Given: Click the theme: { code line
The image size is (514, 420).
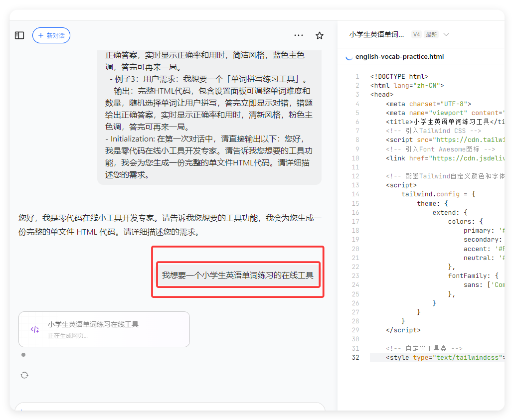Looking at the screenshot, I should (432, 203).
